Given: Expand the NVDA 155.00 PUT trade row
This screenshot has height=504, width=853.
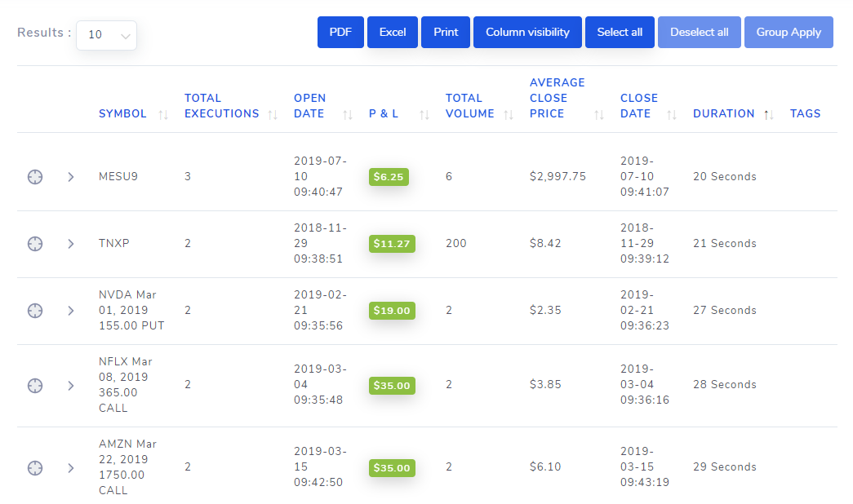Looking at the screenshot, I should pos(71,311).
